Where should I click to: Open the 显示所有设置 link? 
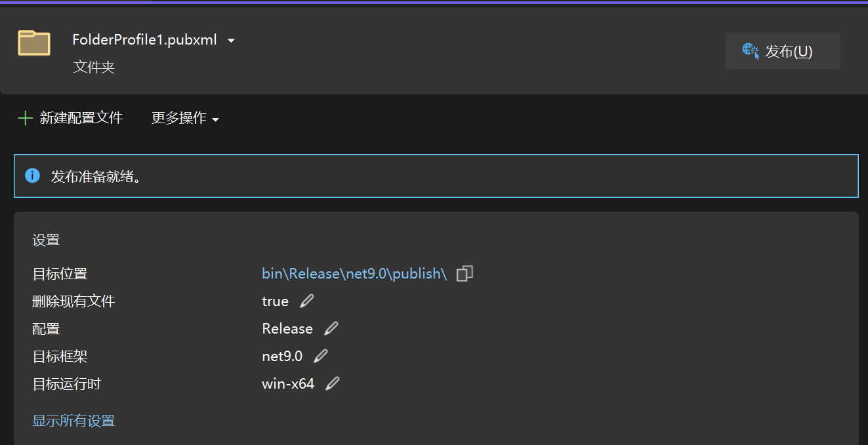click(x=73, y=421)
